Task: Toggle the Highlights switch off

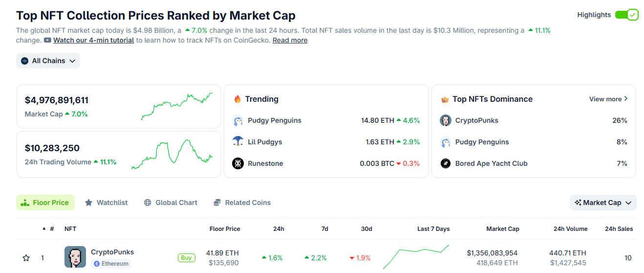Action: coord(627,15)
